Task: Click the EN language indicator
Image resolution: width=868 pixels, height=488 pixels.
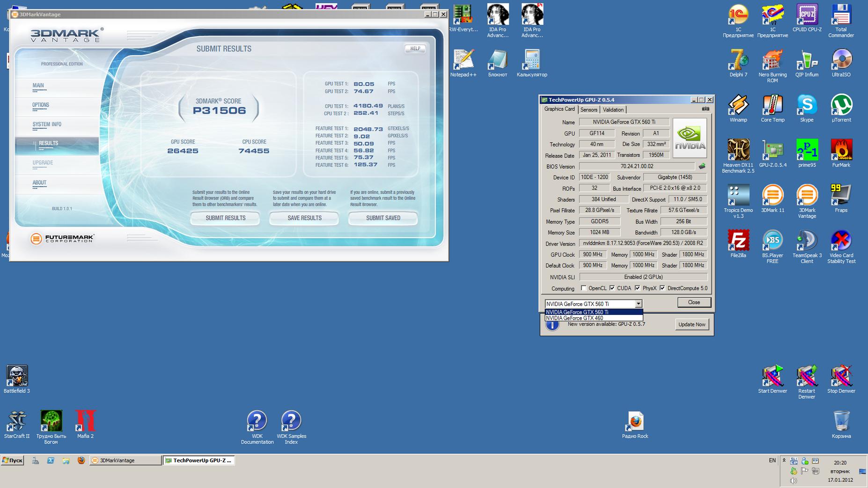Action: point(772,460)
